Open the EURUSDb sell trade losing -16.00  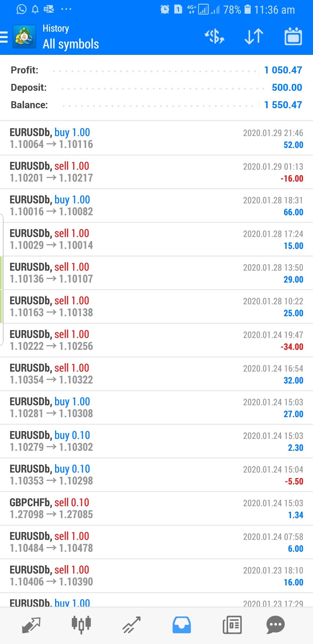[156, 172]
